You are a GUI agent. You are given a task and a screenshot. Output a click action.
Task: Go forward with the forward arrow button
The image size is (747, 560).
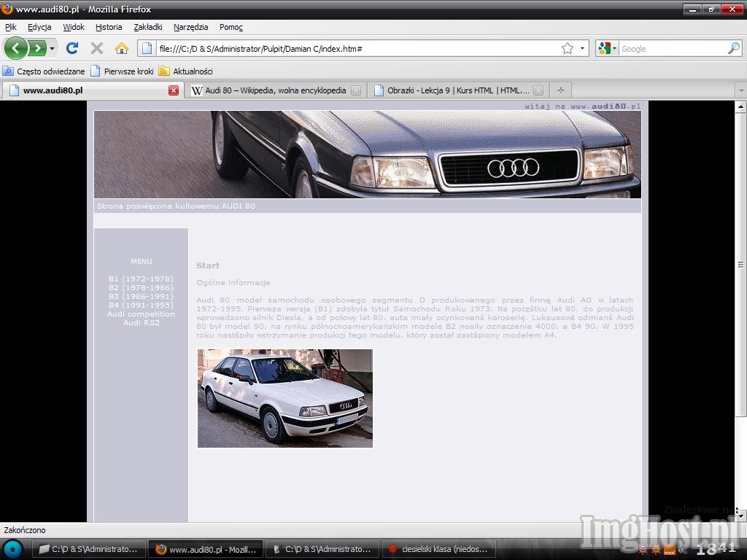(x=37, y=48)
